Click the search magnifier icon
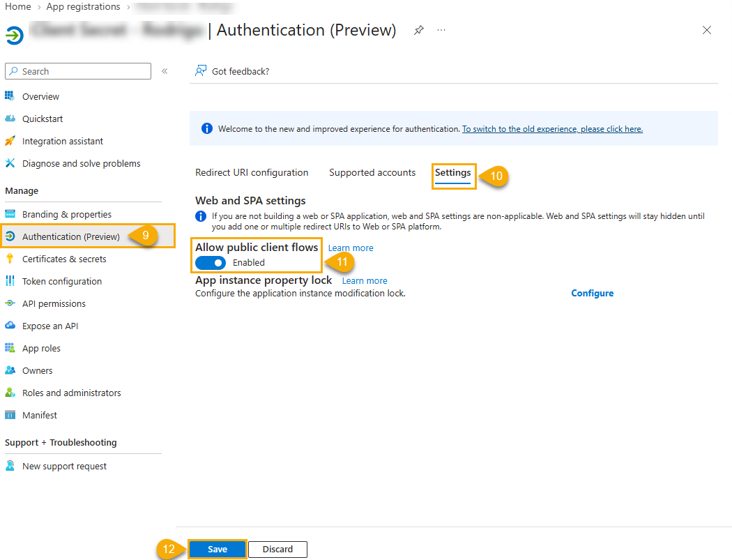This screenshot has width=732, height=560. pos(14,71)
